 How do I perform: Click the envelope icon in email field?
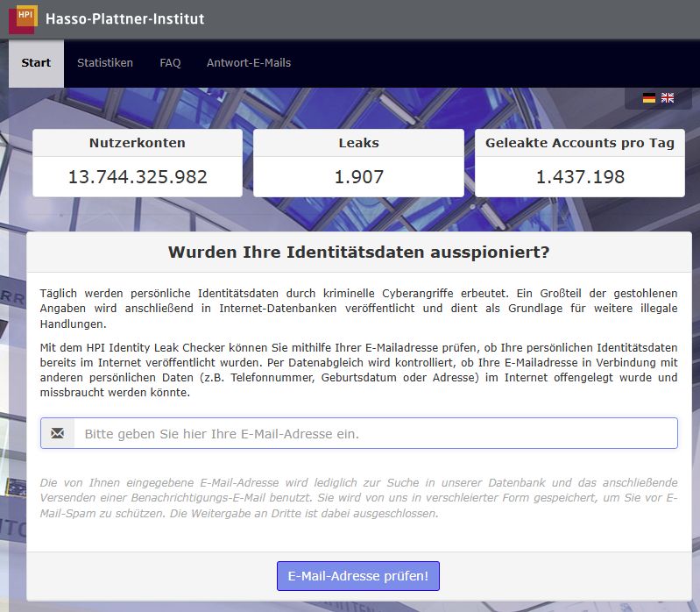pyautogui.click(x=58, y=433)
